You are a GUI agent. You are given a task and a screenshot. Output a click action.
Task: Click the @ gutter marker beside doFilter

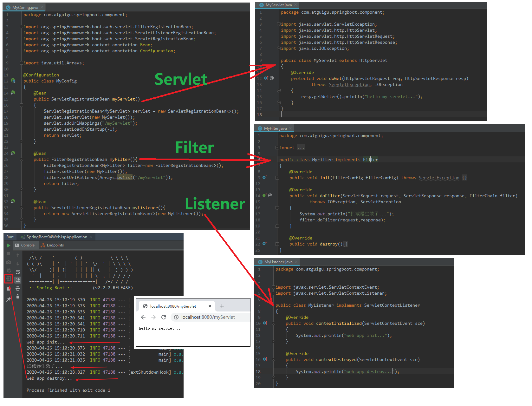[270, 195]
